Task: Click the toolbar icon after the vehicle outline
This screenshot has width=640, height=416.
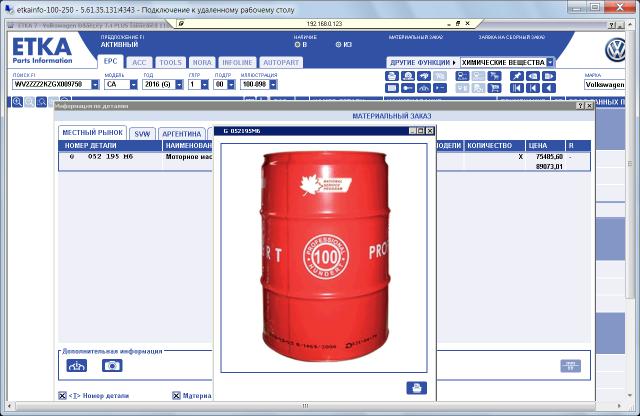Action: (440, 88)
